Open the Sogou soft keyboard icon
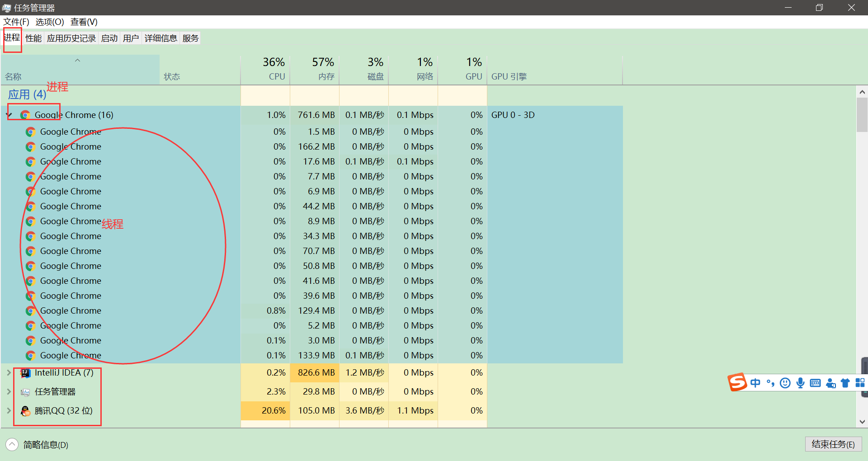The height and width of the screenshot is (461, 868). pos(816,383)
